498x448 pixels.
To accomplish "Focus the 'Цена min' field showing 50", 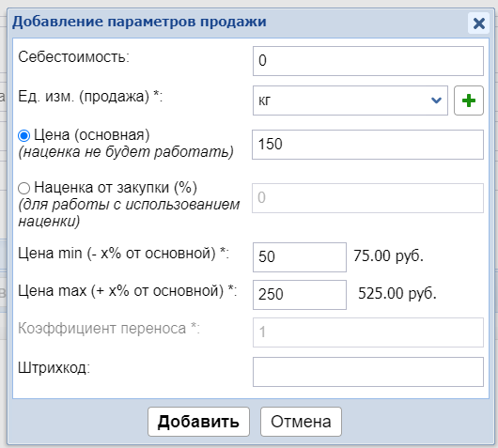I will click(x=300, y=257).
